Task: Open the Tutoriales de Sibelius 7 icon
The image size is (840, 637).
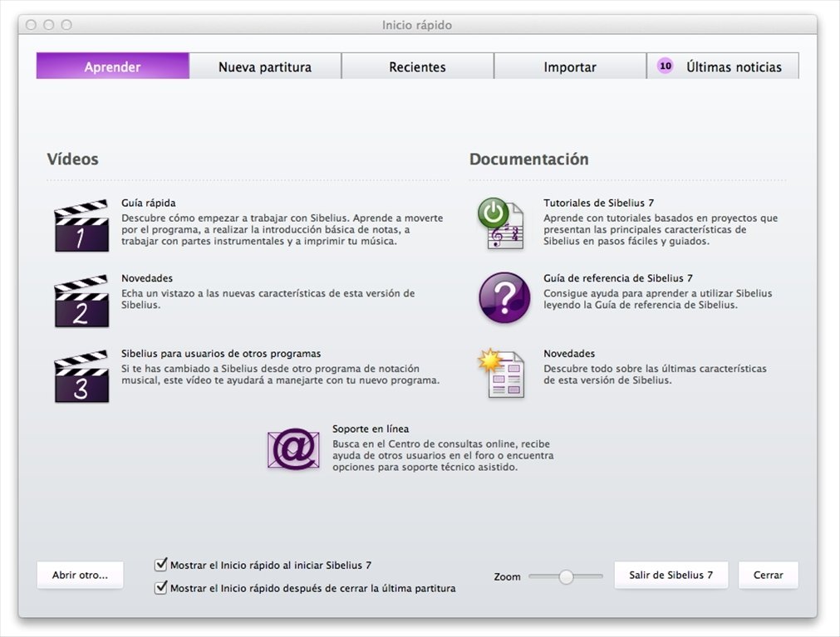Action: coord(501,223)
